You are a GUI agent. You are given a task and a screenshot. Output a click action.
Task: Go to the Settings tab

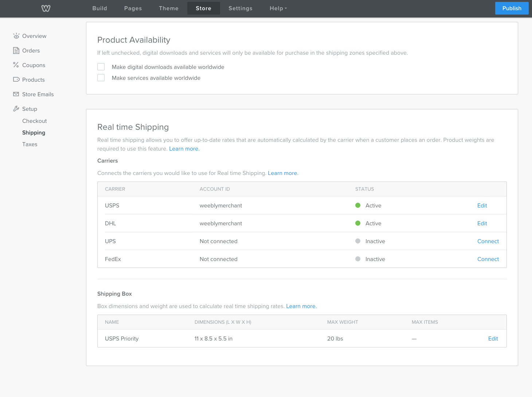click(x=240, y=8)
